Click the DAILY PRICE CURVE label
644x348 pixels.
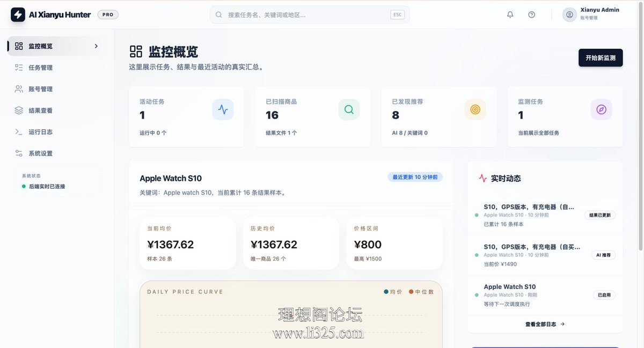coord(185,292)
